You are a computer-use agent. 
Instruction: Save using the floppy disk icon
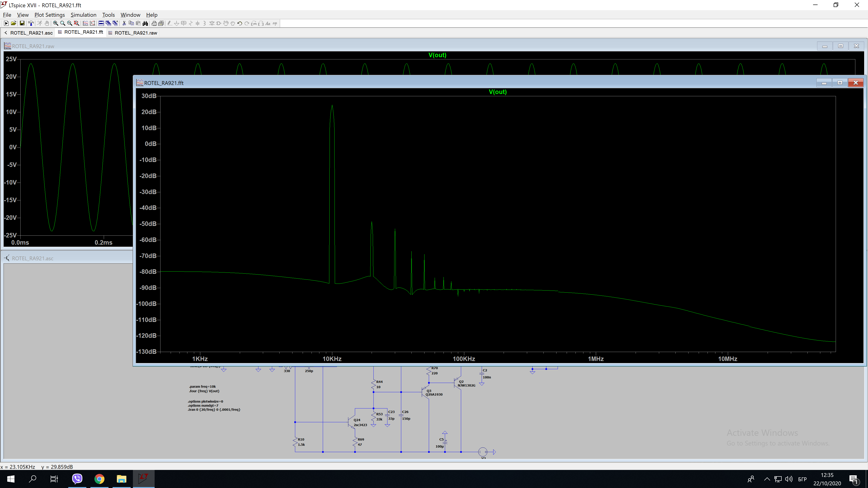click(x=22, y=23)
